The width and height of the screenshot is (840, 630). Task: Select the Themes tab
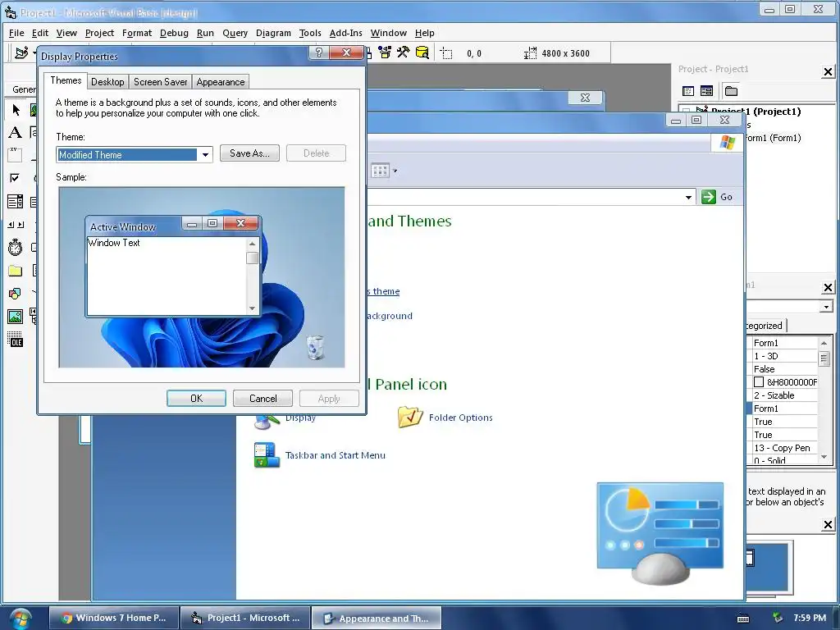pos(66,80)
